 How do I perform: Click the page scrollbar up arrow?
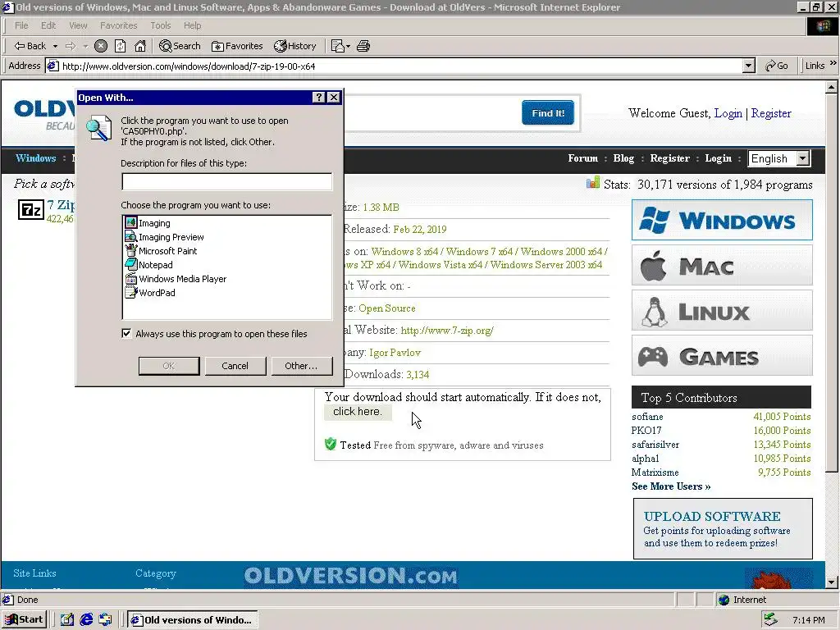click(832, 86)
